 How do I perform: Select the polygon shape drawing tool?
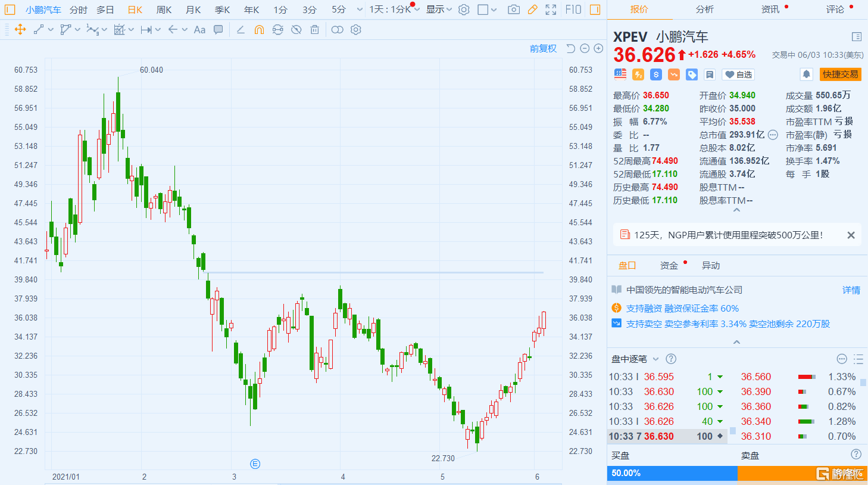[x=65, y=30]
